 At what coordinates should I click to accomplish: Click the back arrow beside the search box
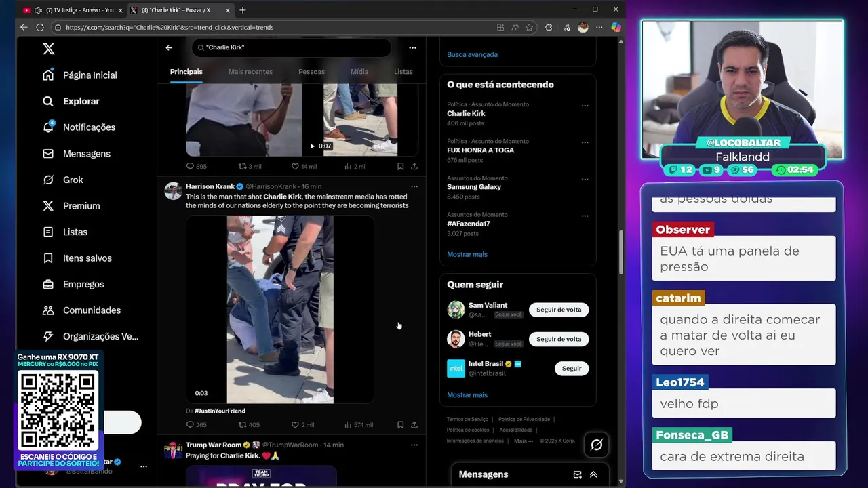(169, 47)
